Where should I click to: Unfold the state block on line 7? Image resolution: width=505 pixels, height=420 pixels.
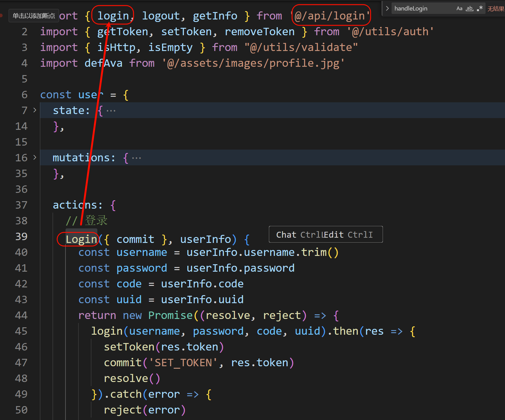pos(35,110)
